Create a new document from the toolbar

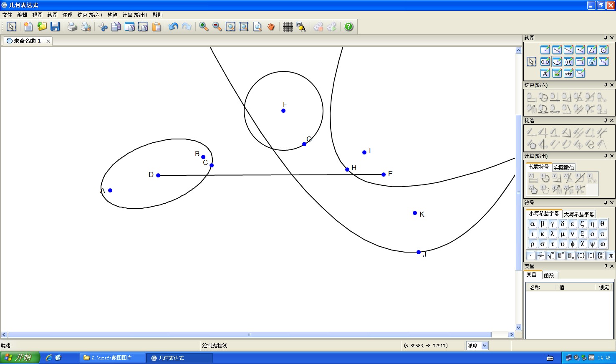tap(28, 27)
